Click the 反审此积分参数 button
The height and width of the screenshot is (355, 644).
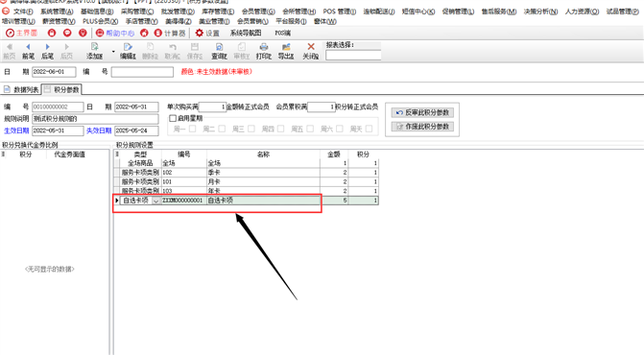(422, 112)
